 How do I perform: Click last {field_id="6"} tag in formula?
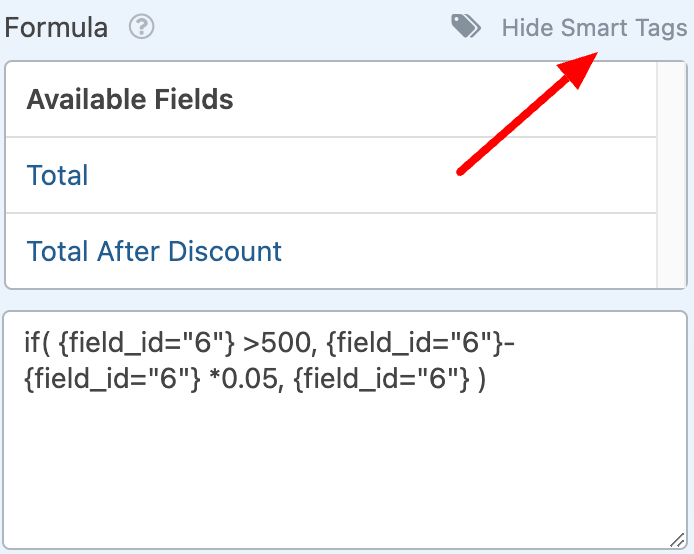pos(381,379)
